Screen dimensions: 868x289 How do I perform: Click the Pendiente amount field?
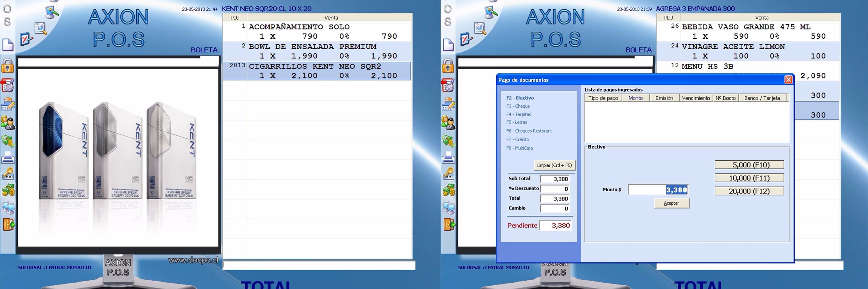click(x=555, y=225)
